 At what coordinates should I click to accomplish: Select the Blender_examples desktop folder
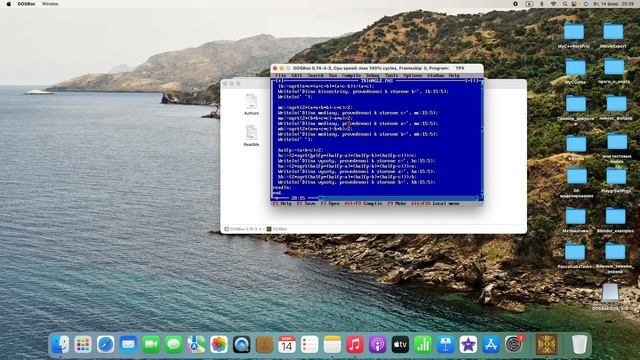tap(615, 220)
